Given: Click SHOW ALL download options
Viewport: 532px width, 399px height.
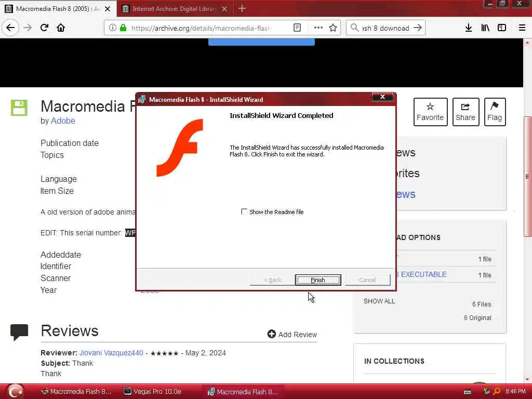Looking at the screenshot, I should pos(379,301).
